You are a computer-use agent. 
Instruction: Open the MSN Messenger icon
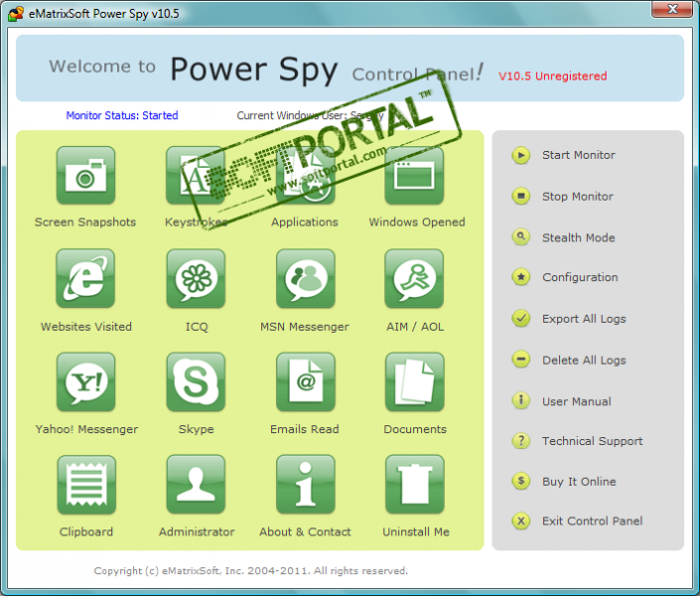pyautogui.click(x=306, y=278)
